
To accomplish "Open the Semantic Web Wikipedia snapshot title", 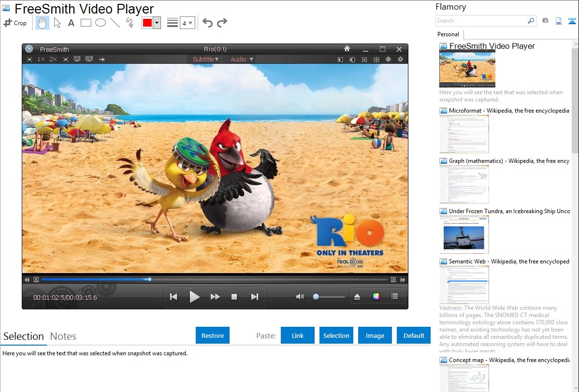I will (x=509, y=261).
